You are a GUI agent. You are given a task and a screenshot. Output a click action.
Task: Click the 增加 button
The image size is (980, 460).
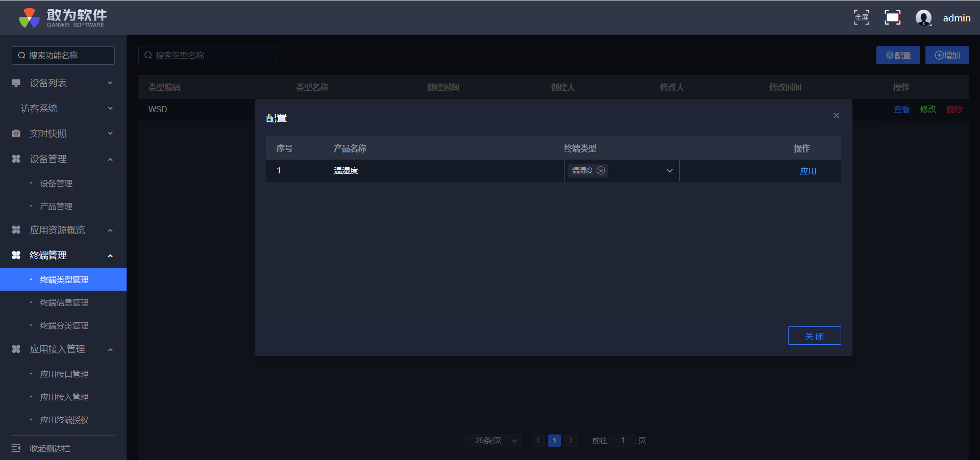click(947, 55)
